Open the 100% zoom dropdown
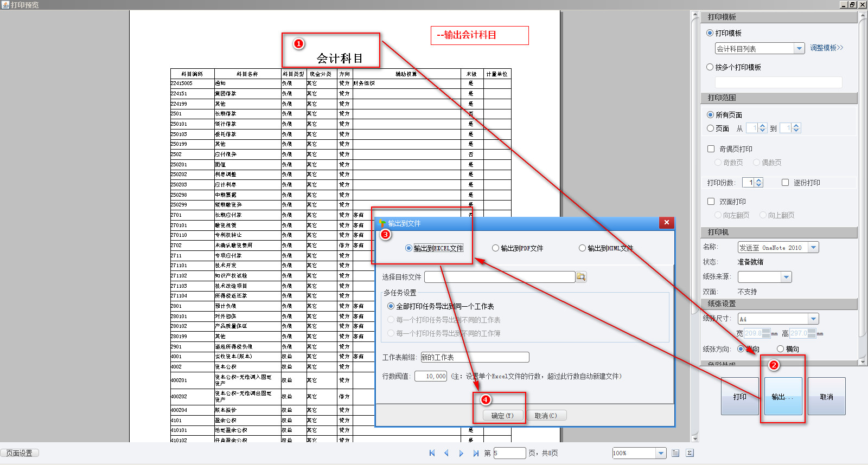868x465 pixels. 661,453
